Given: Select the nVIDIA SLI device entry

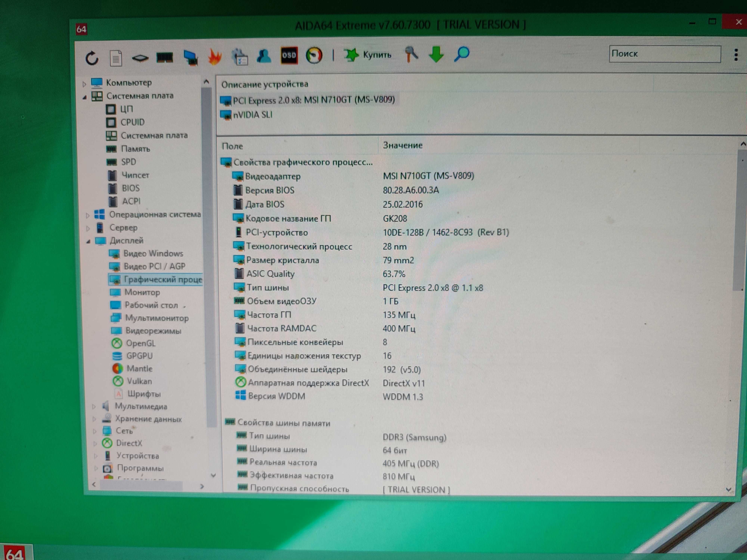Looking at the screenshot, I should [x=247, y=115].
